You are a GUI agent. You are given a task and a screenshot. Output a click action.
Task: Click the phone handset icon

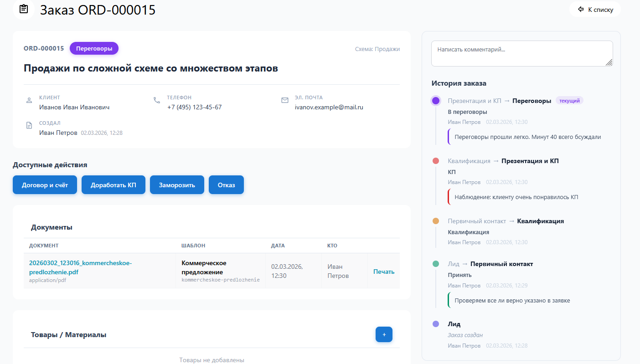tap(157, 100)
